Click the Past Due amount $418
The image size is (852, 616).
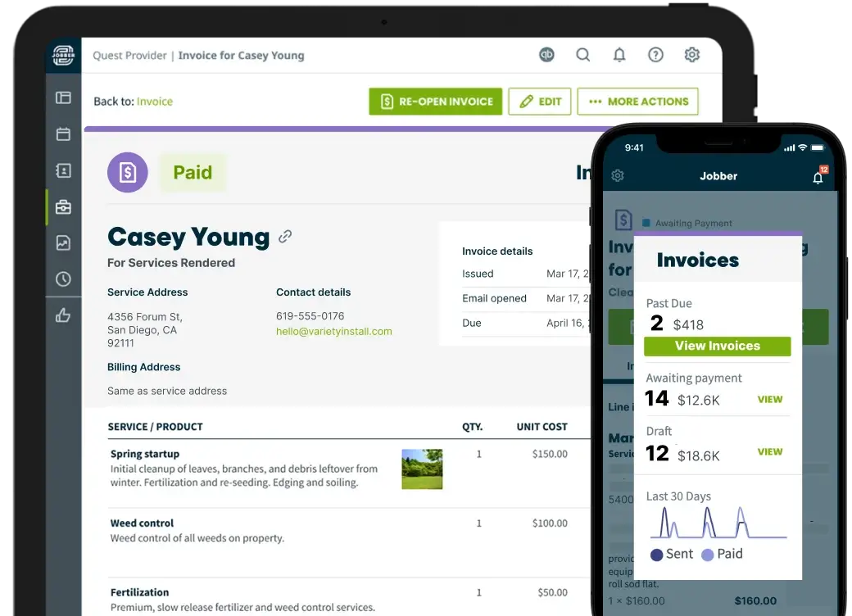pos(688,325)
